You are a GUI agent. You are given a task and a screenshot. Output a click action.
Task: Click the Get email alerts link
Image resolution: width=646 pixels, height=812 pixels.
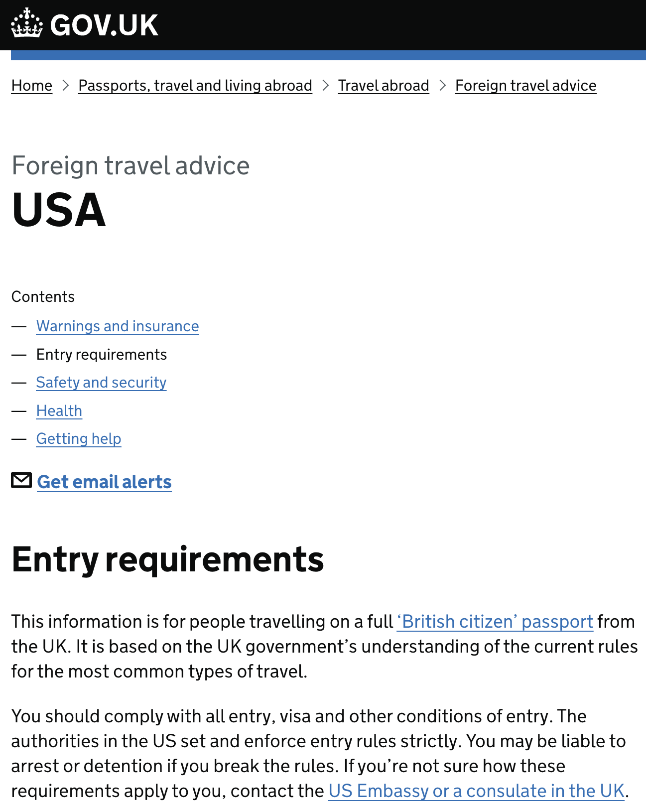point(104,482)
